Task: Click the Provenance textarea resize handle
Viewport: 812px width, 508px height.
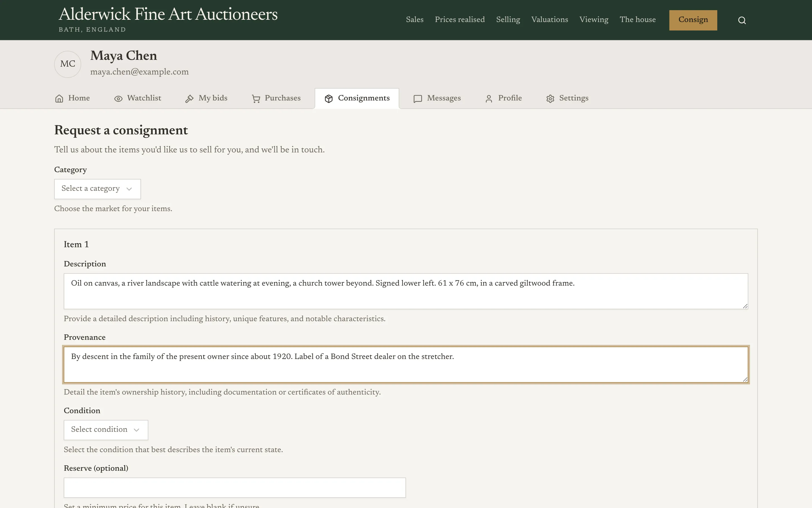Action: (745, 379)
